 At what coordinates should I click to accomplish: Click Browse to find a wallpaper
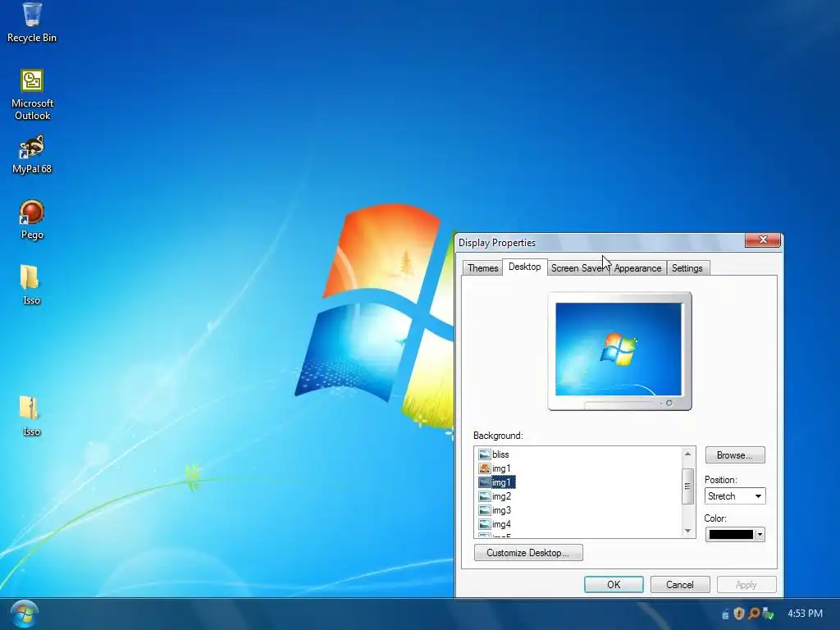(x=734, y=454)
